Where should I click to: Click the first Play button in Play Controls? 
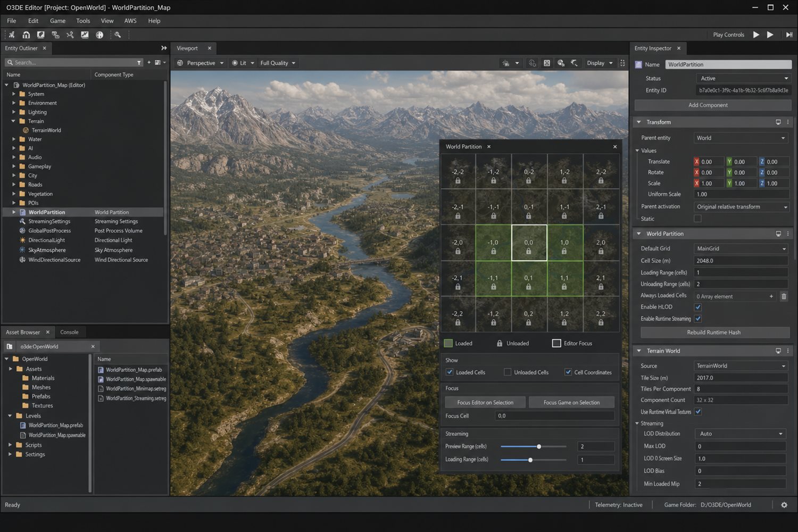pyautogui.click(x=756, y=35)
